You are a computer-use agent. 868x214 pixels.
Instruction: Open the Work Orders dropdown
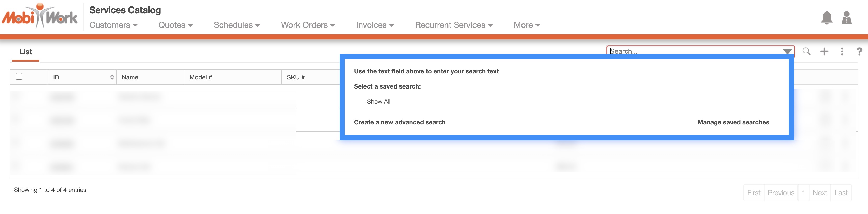tap(308, 25)
